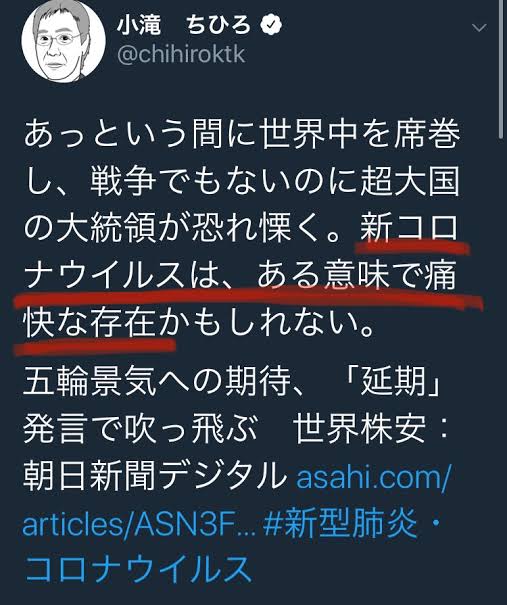Click the verified badge beside 小滝 ちひろ

271,25
